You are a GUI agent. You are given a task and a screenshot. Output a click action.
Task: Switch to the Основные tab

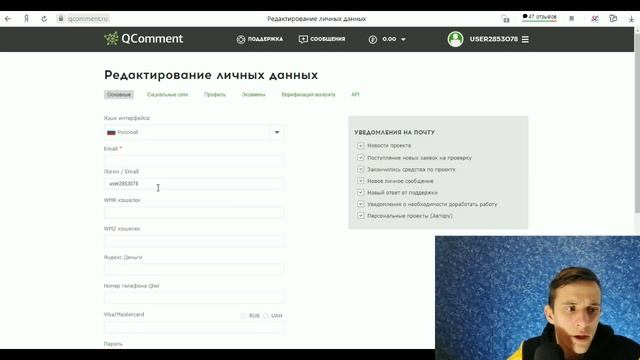click(x=119, y=94)
